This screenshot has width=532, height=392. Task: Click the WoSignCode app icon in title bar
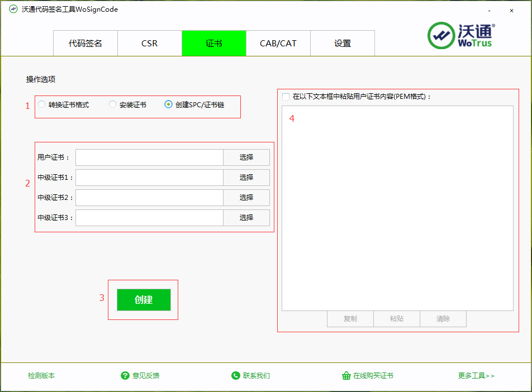(13, 9)
